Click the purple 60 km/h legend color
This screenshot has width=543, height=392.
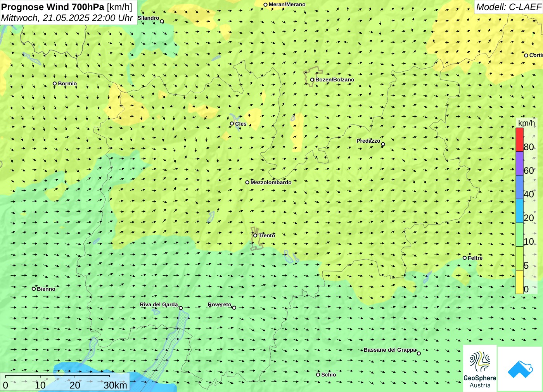click(x=519, y=164)
